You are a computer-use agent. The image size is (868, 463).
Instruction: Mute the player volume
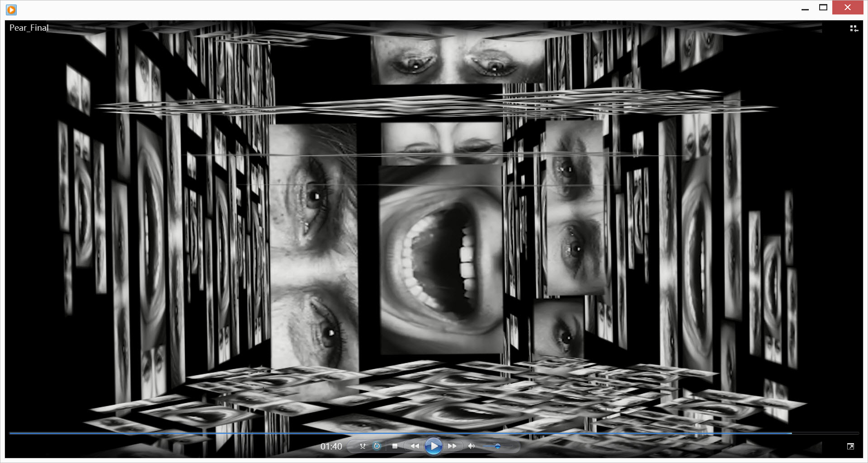pos(472,446)
